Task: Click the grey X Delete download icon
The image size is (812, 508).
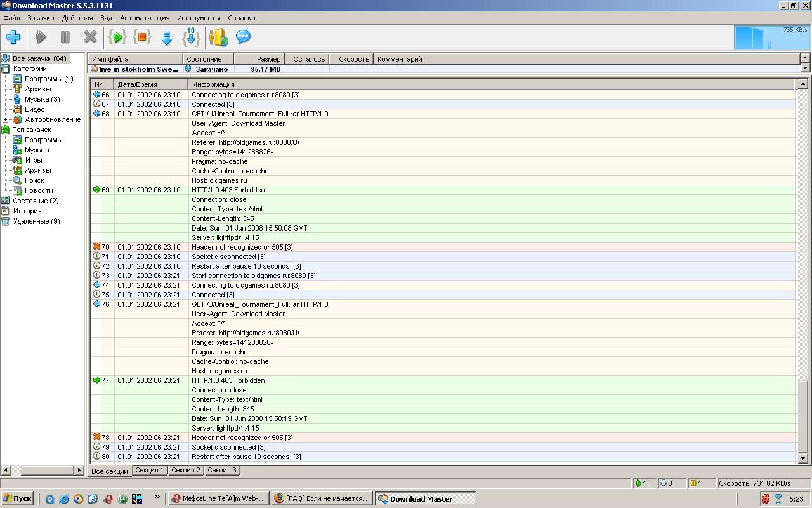Action: 90,37
